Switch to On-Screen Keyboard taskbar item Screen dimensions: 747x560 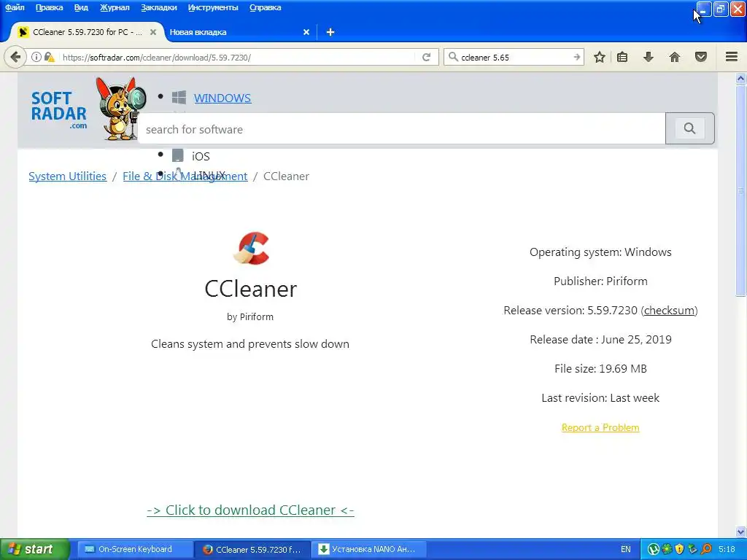coord(135,549)
